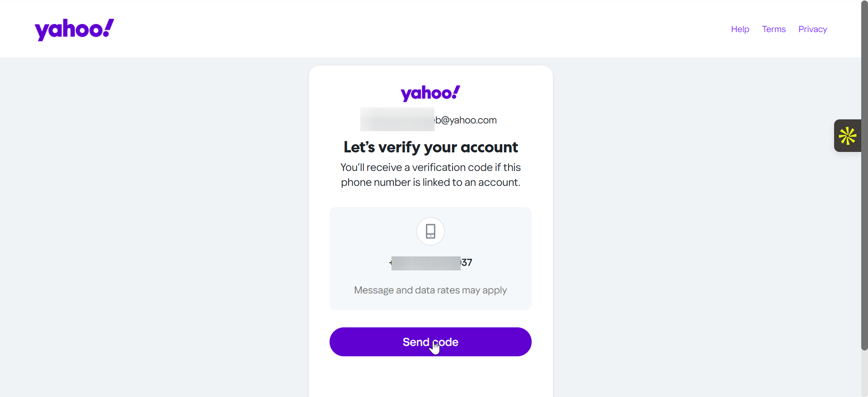
Task: Open the Privacy link
Action: coord(812,29)
